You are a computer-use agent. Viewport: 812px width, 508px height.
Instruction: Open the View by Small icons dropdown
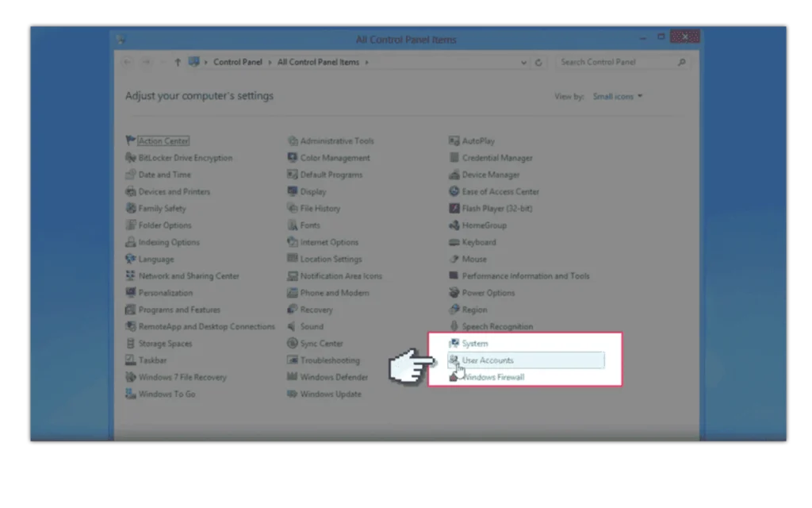[618, 96]
